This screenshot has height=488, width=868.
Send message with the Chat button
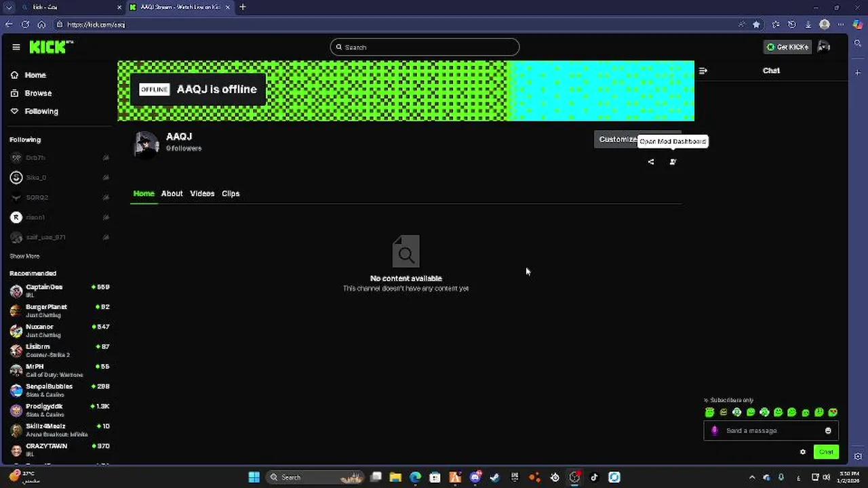pos(826,452)
